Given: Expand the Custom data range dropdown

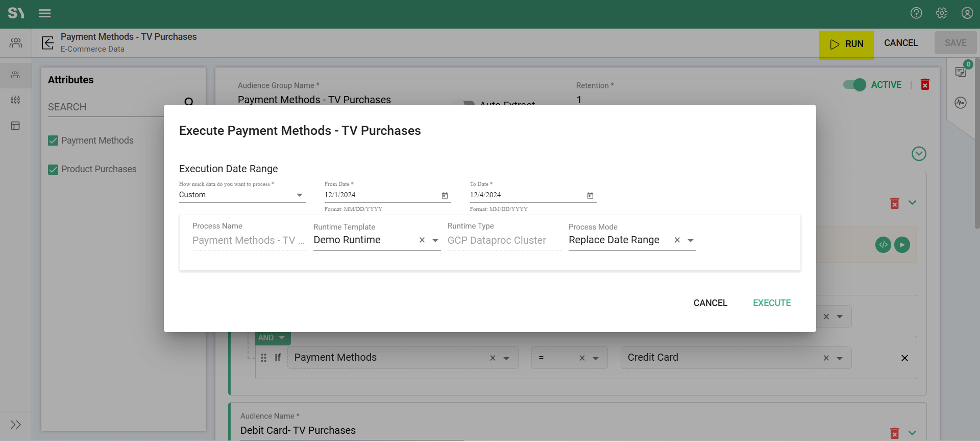Looking at the screenshot, I should [300, 195].
